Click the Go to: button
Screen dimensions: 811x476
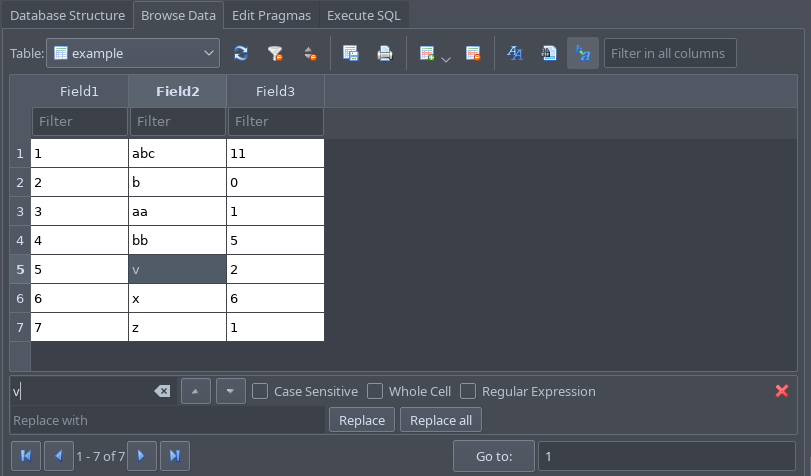coord(494,456)
